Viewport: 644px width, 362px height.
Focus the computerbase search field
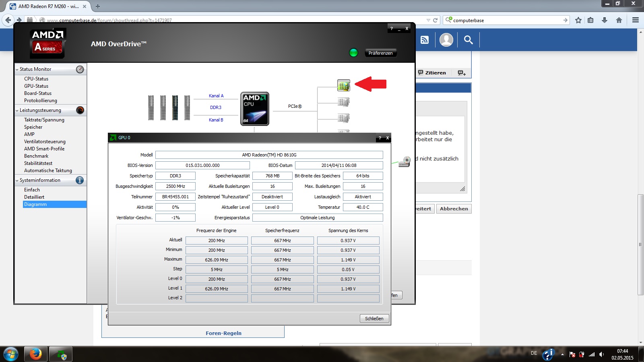(x=506, y=20)
